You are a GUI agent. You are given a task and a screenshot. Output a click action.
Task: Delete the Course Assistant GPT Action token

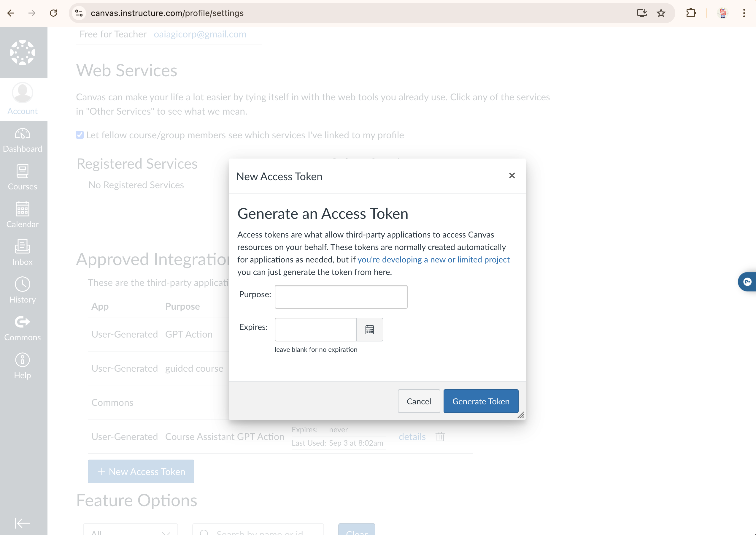tap(440, 436)
